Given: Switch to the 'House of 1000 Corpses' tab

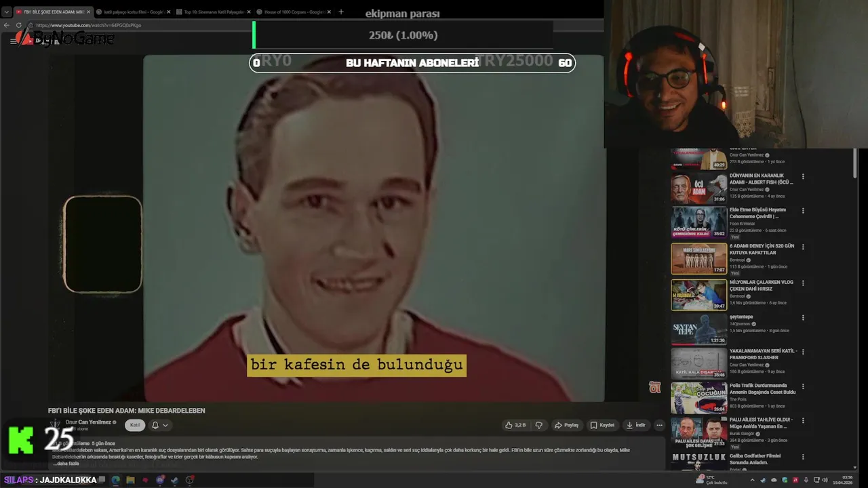Looking at the screenshot, I should click(x=293, y=12).
